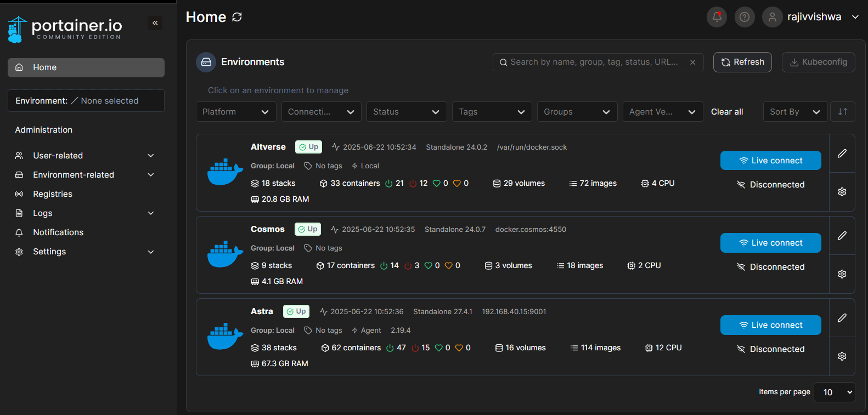The width and height of the screenshot is (868, 415).
Task: Click the Docker whale icon for Astra
Action: pyautogui.click(x=225, y=337)
